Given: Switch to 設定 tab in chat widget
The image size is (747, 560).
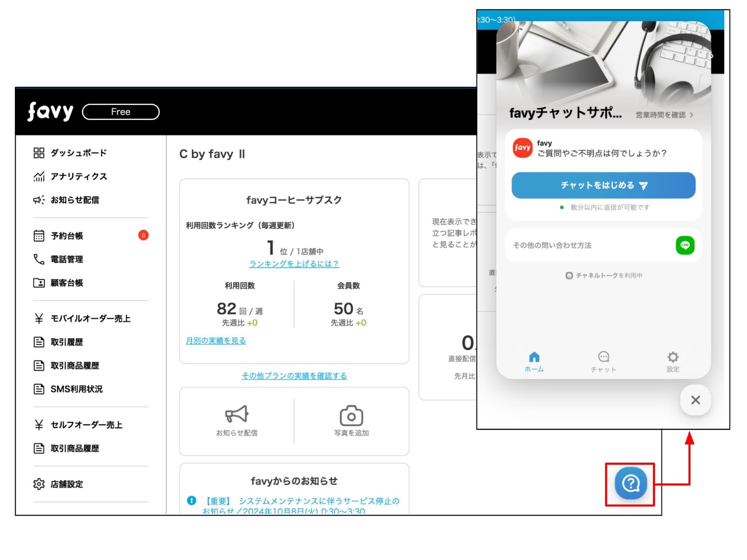Looking at the screenshot, I should (673, 362).
